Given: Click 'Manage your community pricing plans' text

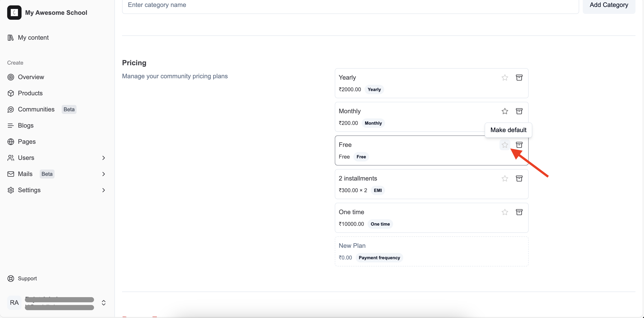Looking at the screenshot, I should pos(175,76).
